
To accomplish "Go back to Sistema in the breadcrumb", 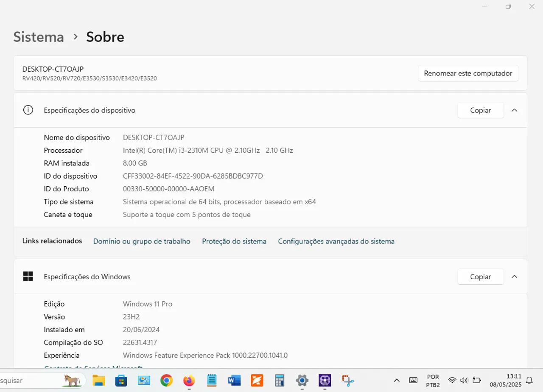I will 39,37.
